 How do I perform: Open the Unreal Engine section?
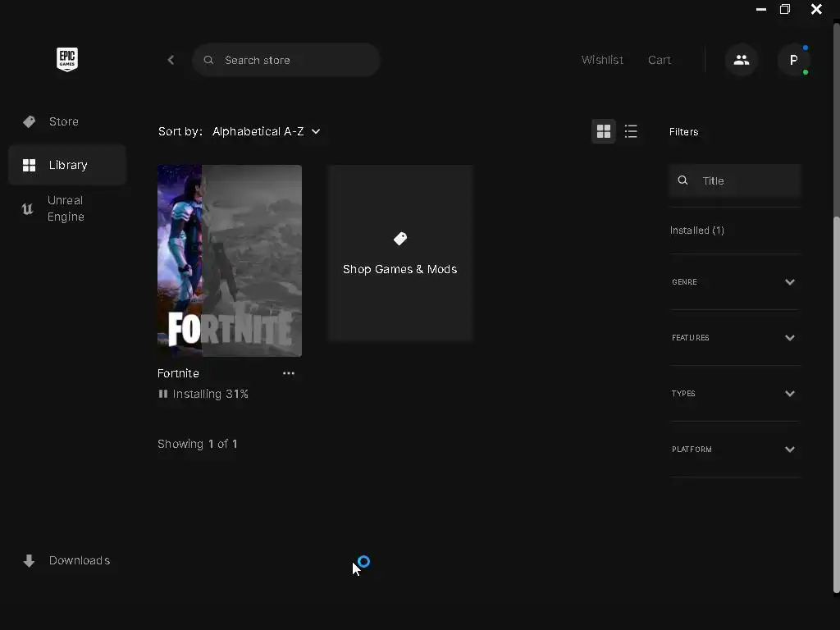click(x=67, y=208)
